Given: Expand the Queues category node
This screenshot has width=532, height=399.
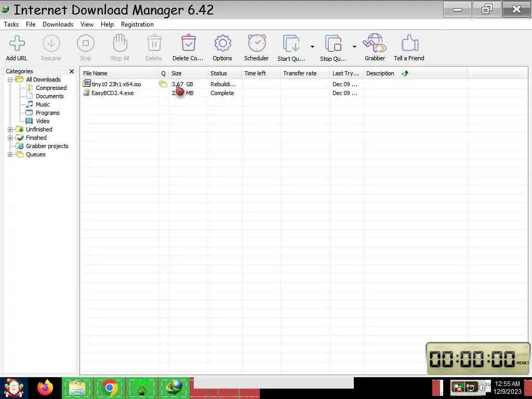Looking at the screenshot, I should [x=10, y=154].
